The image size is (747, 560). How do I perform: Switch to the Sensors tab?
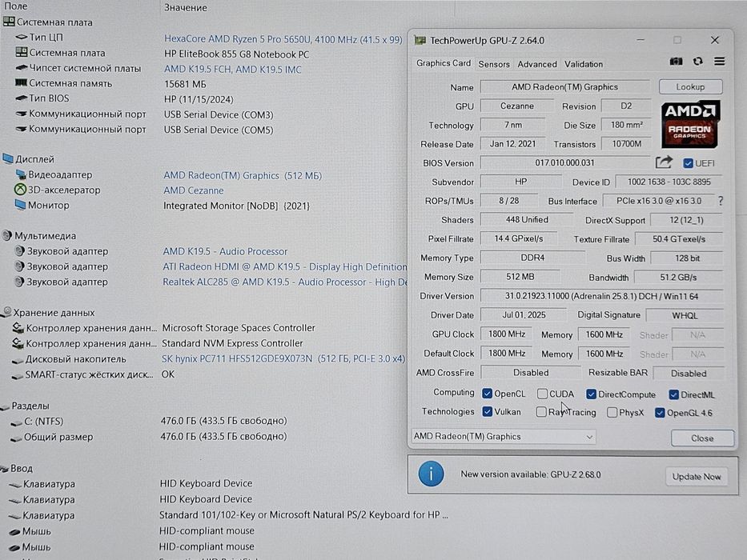494,64
